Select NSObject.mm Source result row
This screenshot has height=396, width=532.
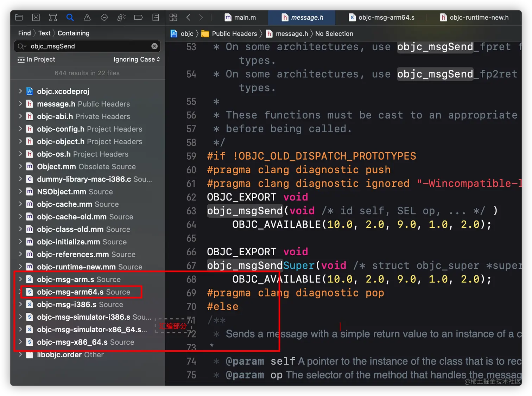click(88, 192)
